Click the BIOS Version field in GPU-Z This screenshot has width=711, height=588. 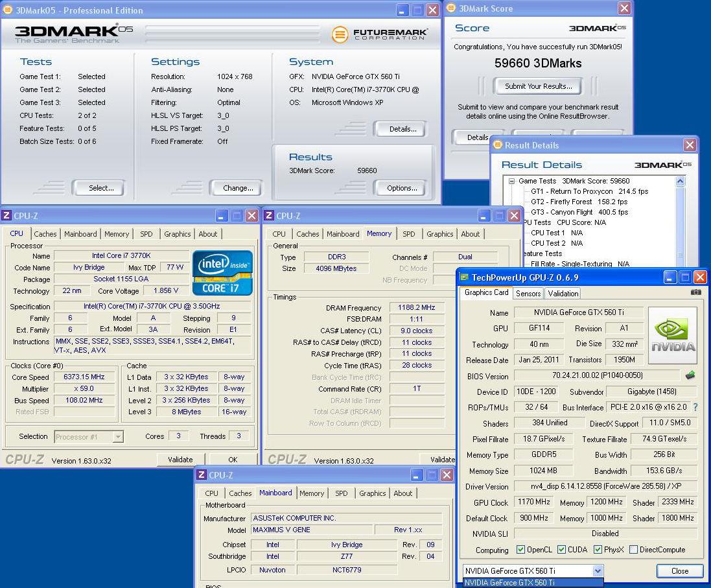pyautogui.click(x=597, y=375)
